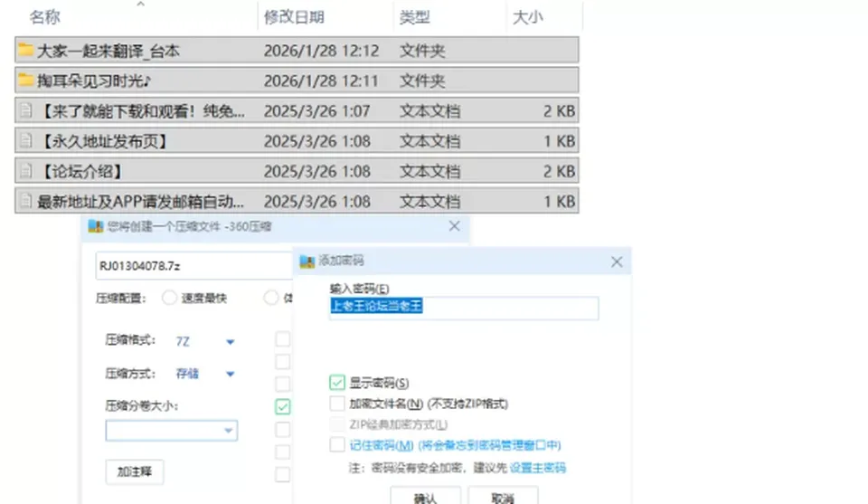Expand the 压缩分卷大小 combo box
Screen dimensions: 868x504
click(172, 431)
